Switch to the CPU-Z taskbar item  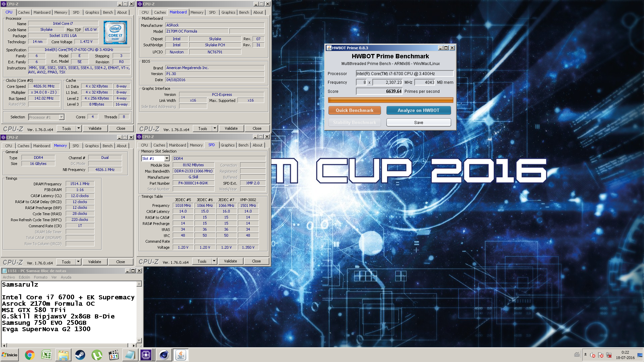(x=146, y=355)
